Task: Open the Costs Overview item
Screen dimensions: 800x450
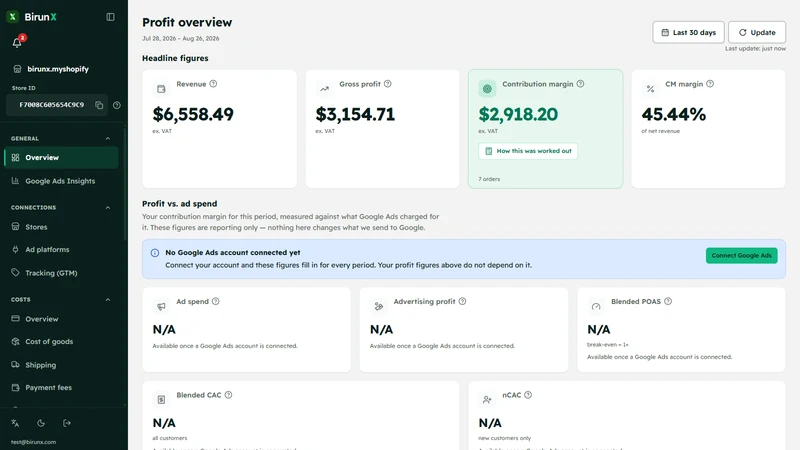Action: tap(61, 319)
